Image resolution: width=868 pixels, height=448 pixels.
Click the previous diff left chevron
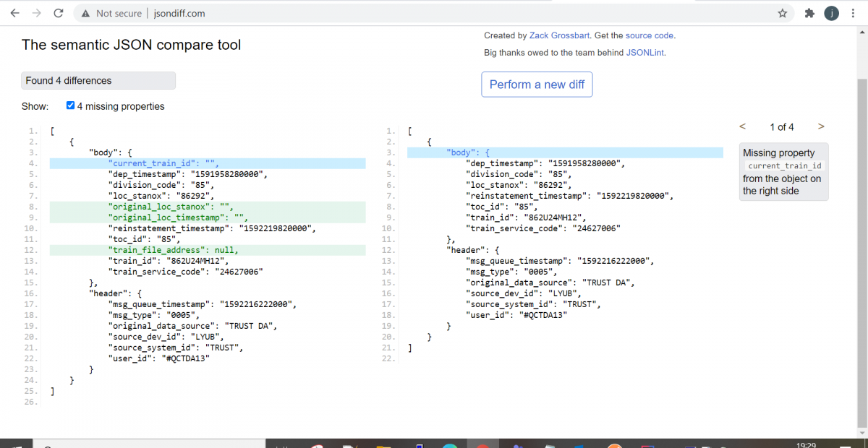742,126
